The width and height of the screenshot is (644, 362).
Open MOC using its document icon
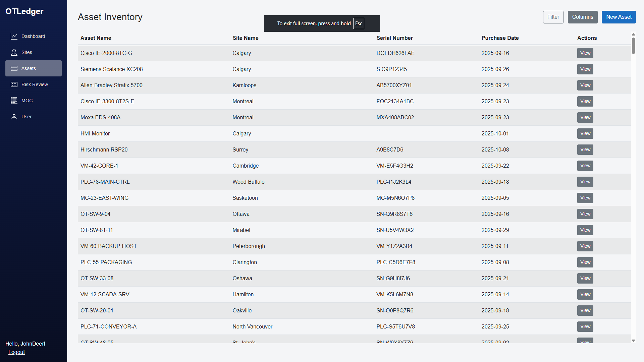[x=14, y=100]
